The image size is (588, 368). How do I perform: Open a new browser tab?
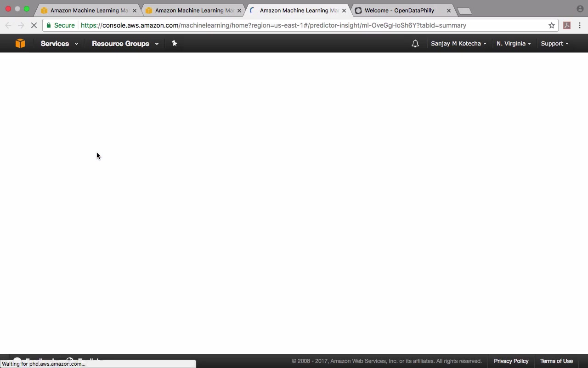coord(464,11)
